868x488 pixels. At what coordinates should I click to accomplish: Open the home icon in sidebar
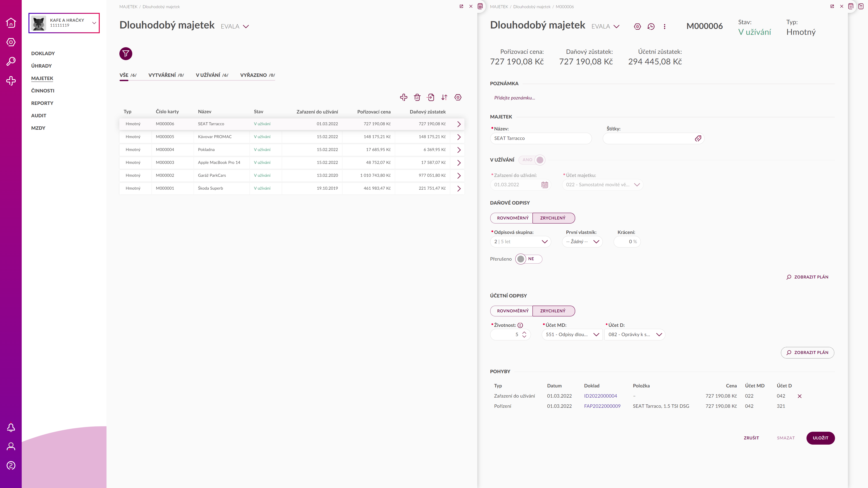pos(11,23)
